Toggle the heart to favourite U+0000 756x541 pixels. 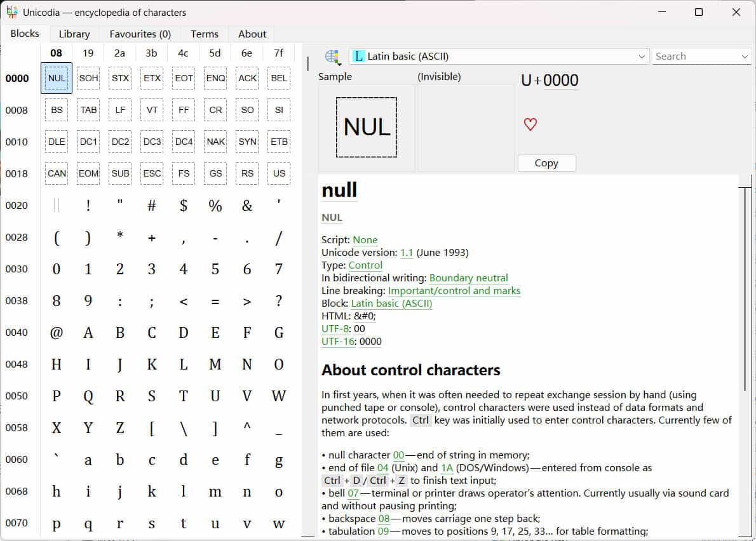click(530, 124)
